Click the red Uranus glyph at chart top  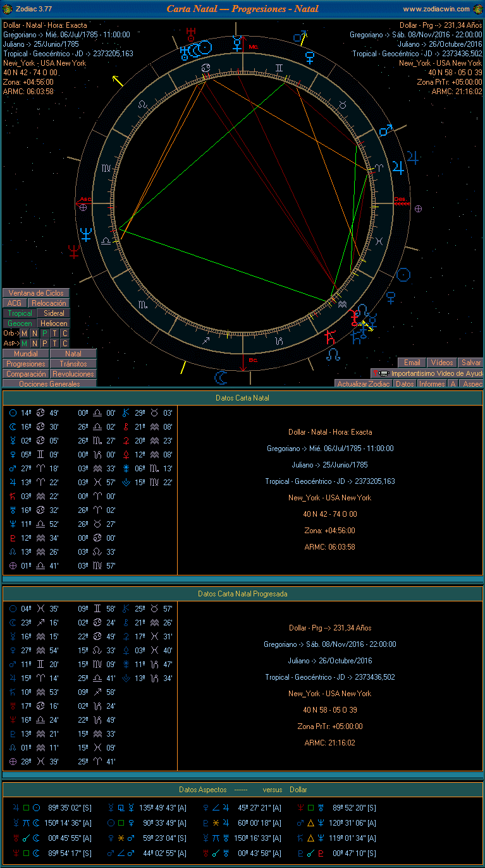(x=192, y=33)
